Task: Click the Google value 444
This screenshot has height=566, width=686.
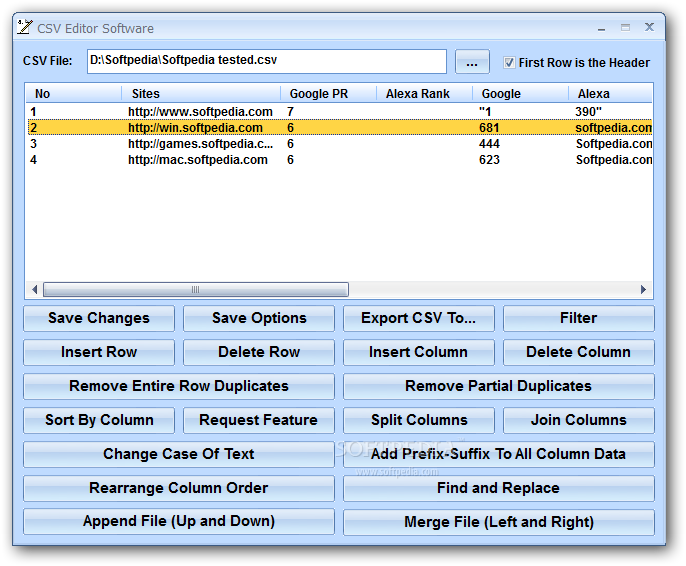Action: pos(489,144)
